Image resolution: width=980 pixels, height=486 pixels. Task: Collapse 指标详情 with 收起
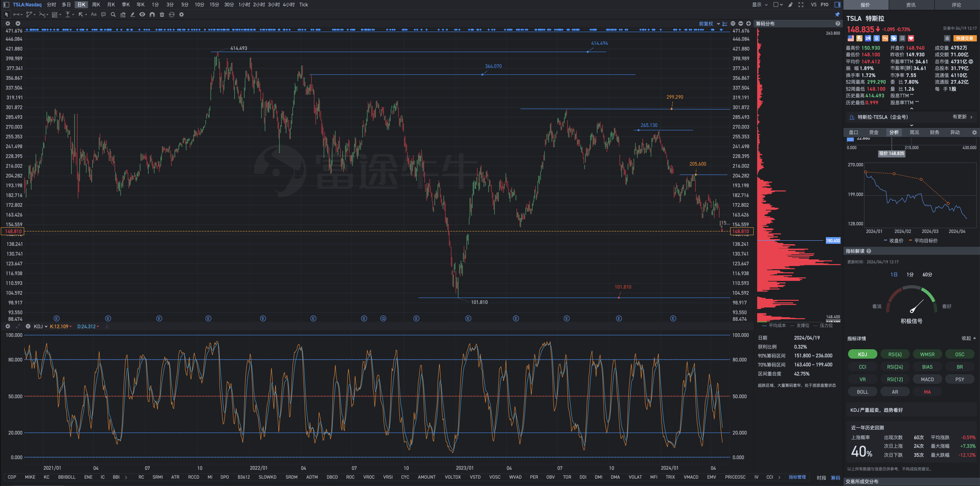(x=969, y=338)
